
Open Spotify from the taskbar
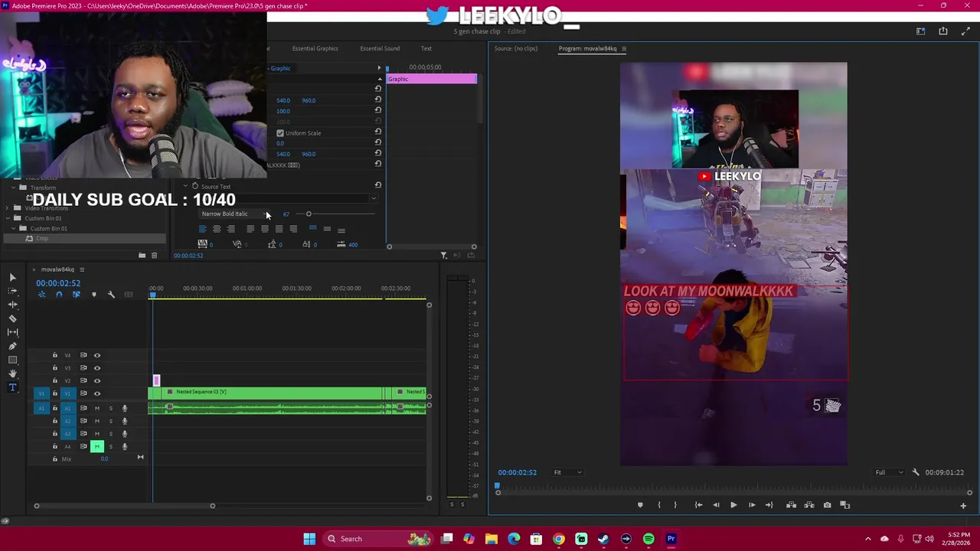648,539
